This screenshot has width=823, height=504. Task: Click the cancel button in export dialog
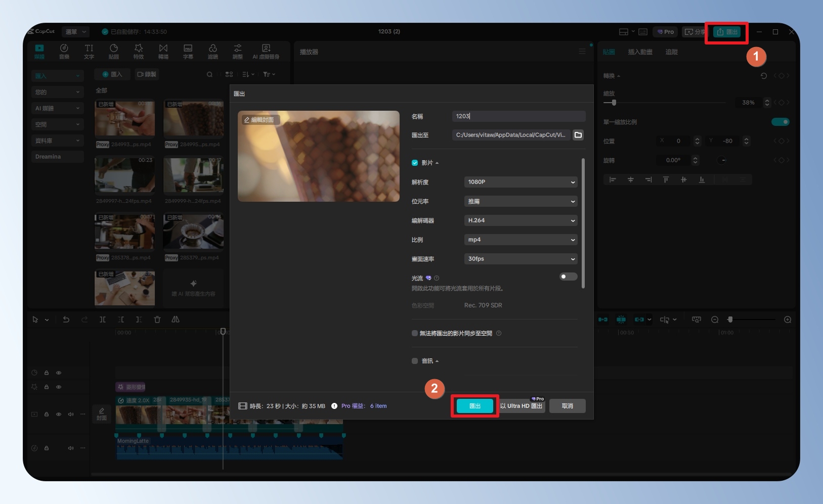coord(567,406)
